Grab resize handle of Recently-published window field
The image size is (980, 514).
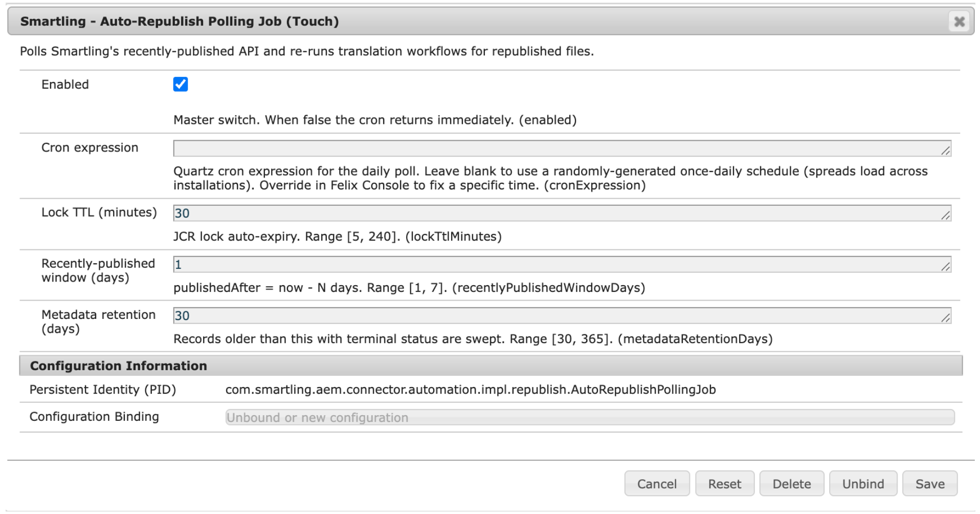[946, 266]
